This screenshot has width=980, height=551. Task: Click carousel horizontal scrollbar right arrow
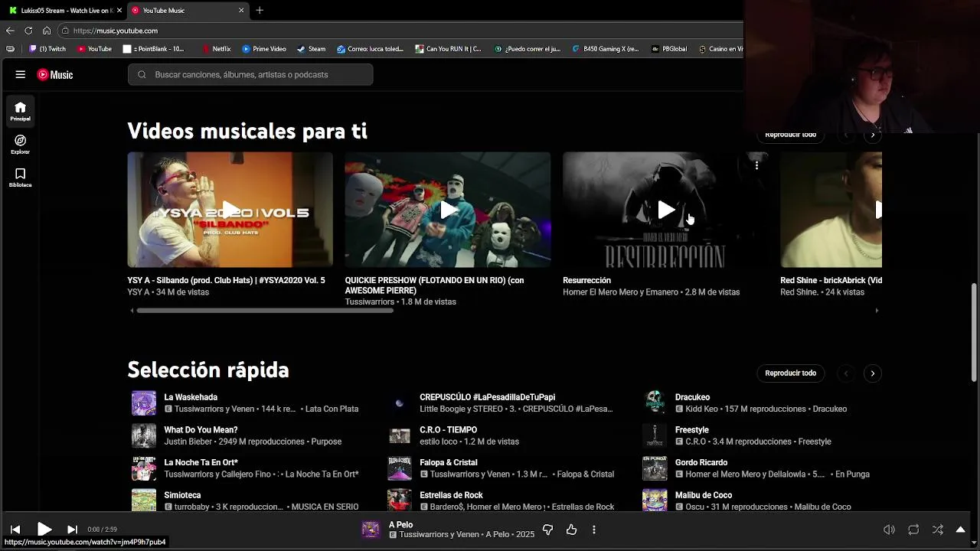pos(877,311)
